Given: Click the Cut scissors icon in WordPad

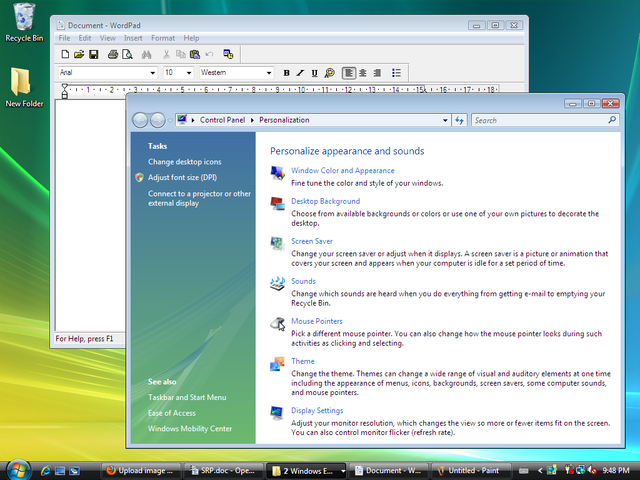Looking at the screenshot, I should 166,54.
